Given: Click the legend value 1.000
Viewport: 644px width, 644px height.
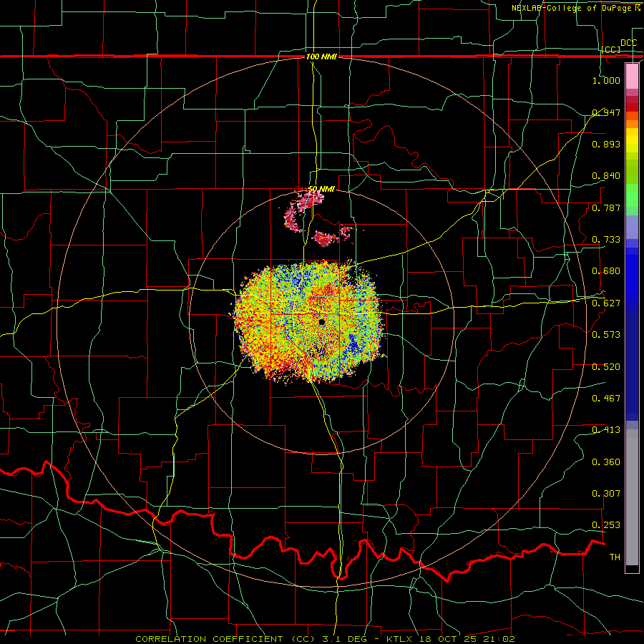Looking at the screenshot, I should [x=606, y=80].
